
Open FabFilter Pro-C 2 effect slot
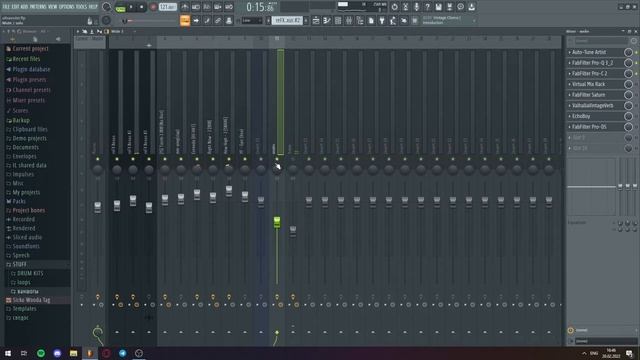[589, 73]
